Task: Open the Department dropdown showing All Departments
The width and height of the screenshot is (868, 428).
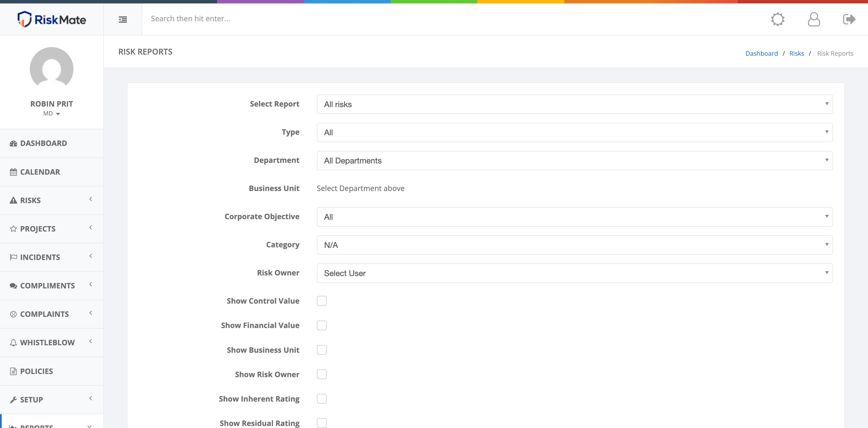Action: [575, 161]
